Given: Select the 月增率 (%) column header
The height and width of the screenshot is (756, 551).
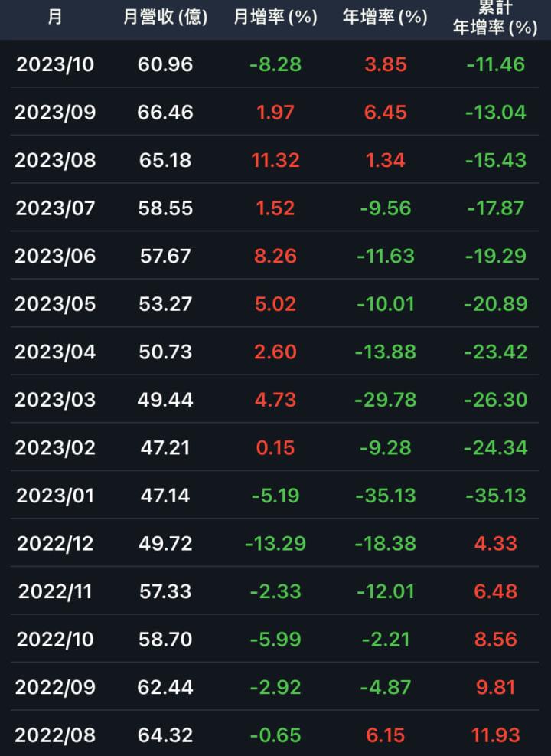Looking at the screenshot, I should [275, 17].
